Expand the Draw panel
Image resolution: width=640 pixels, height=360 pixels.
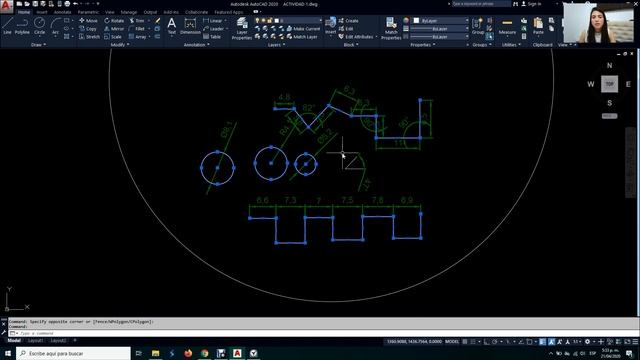38,45
